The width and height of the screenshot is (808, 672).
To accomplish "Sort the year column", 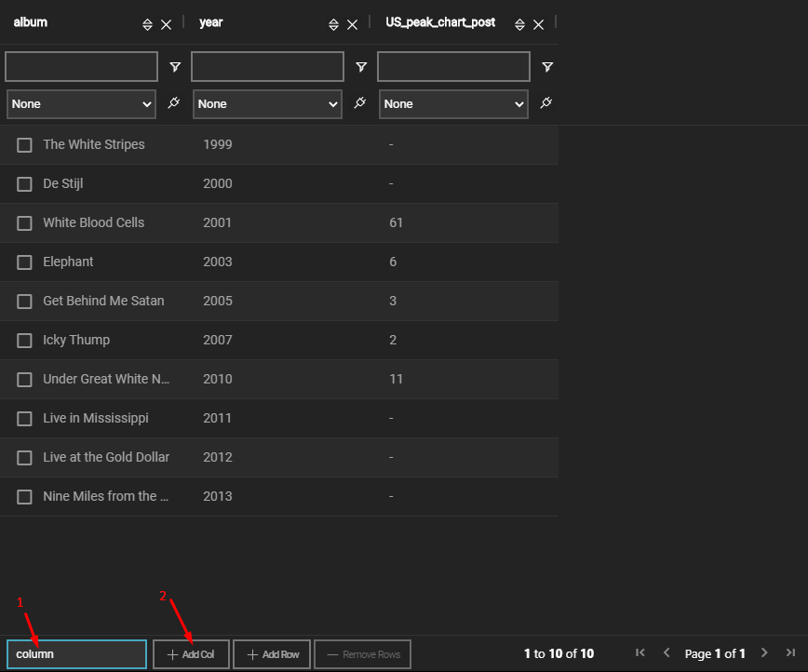I will tap(333, 24).
